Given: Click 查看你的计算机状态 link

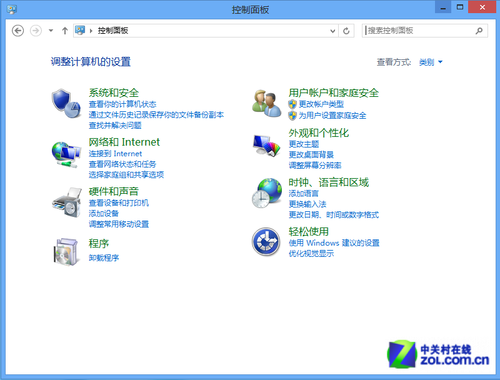Looking at the screenshot, I should point(122,104).
